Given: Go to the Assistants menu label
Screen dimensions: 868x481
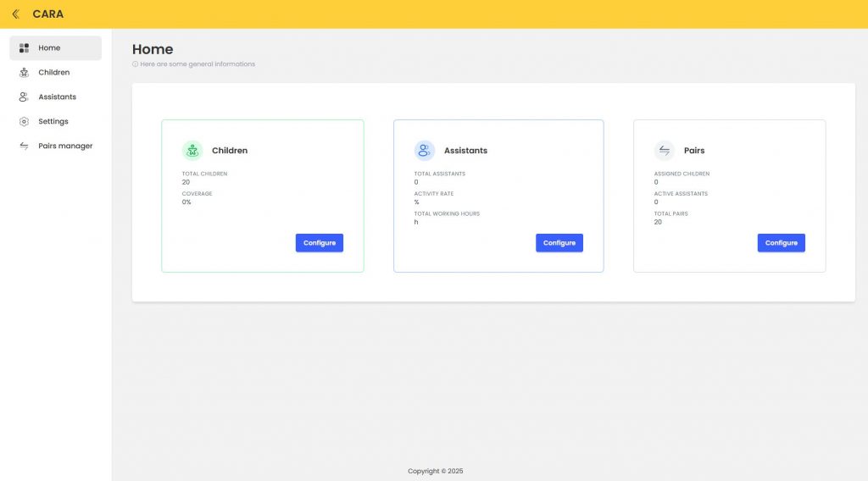Looking at the screenshot, I should (57, 97).
